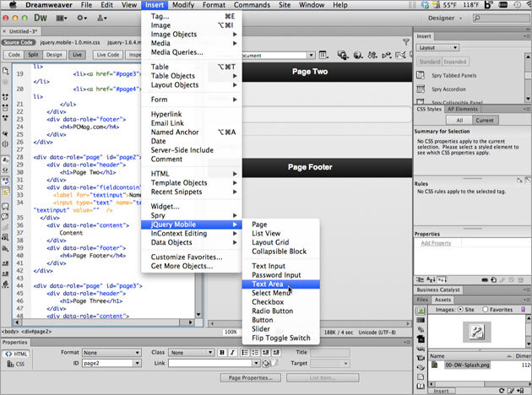
Task: Open the Format dropdown in Properties
Action: click(111, 353)
